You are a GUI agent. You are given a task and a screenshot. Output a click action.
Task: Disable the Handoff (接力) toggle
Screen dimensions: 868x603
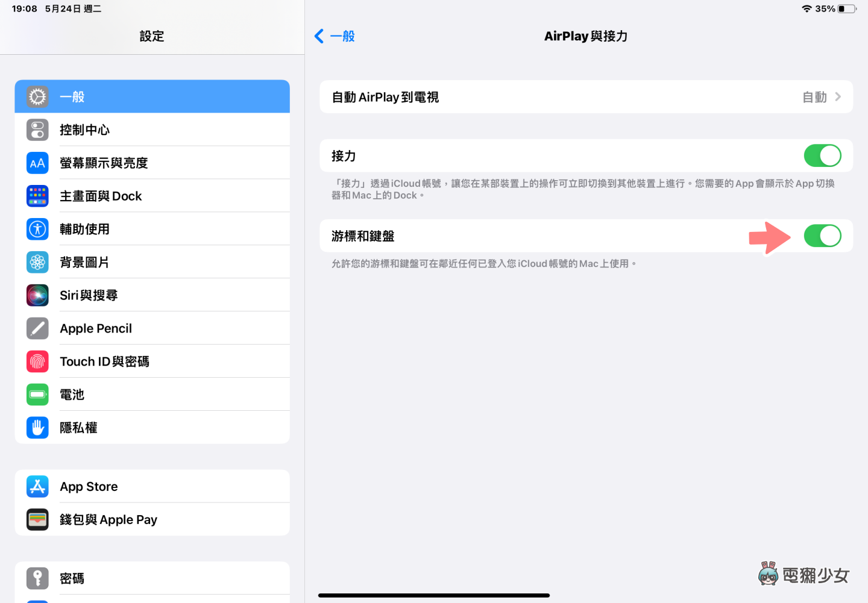(822, 156)
